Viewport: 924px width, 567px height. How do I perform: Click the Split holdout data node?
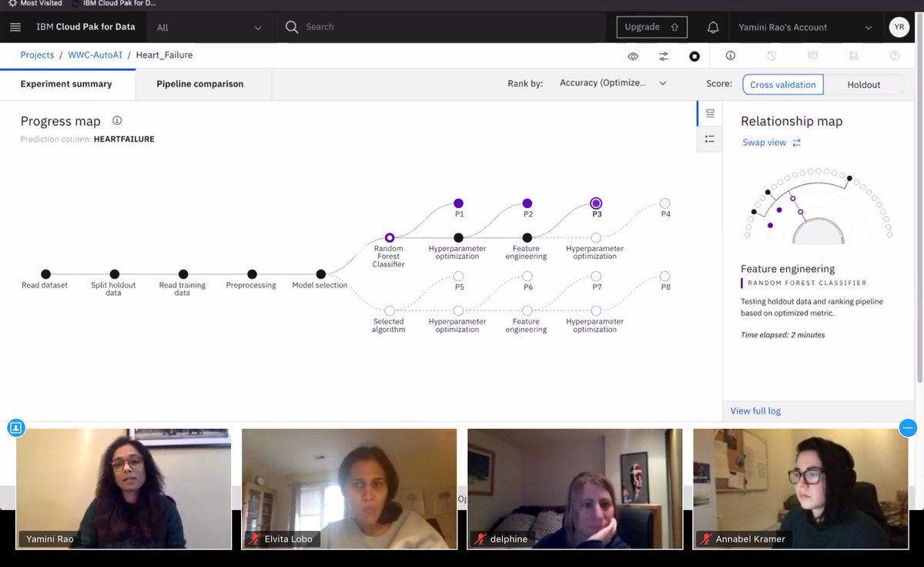pos(114,274)
